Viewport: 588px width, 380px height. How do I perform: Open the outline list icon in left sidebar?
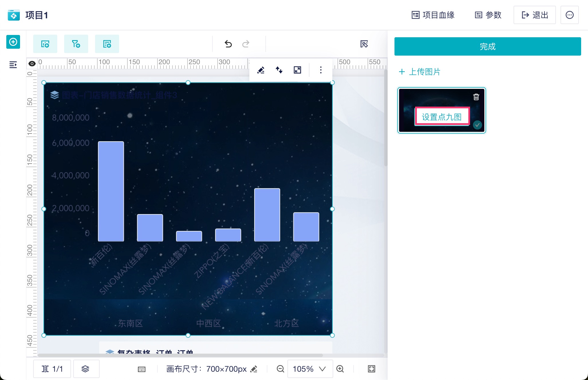[13, 65]
